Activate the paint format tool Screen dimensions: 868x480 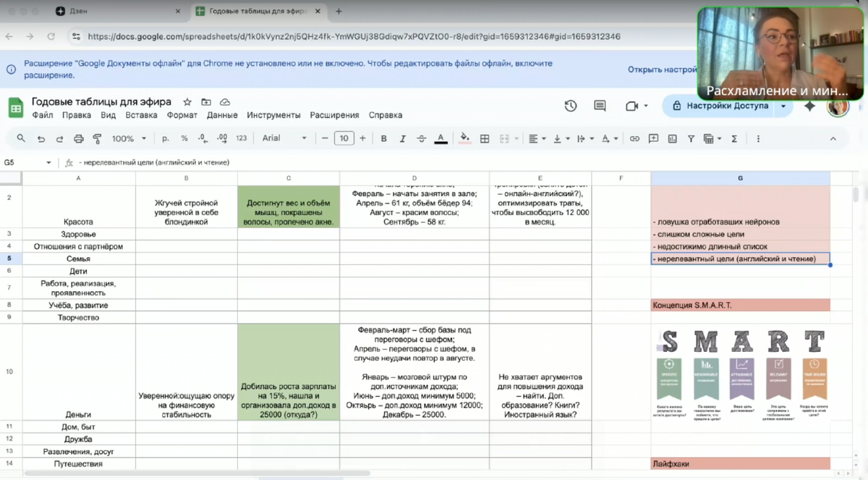point(97,138)
